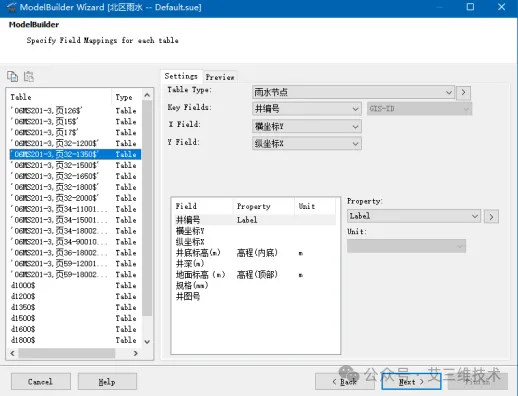Expand the Y Field dropdown
This screenshot has height=396, width=518.
click(x=307, y=144)
